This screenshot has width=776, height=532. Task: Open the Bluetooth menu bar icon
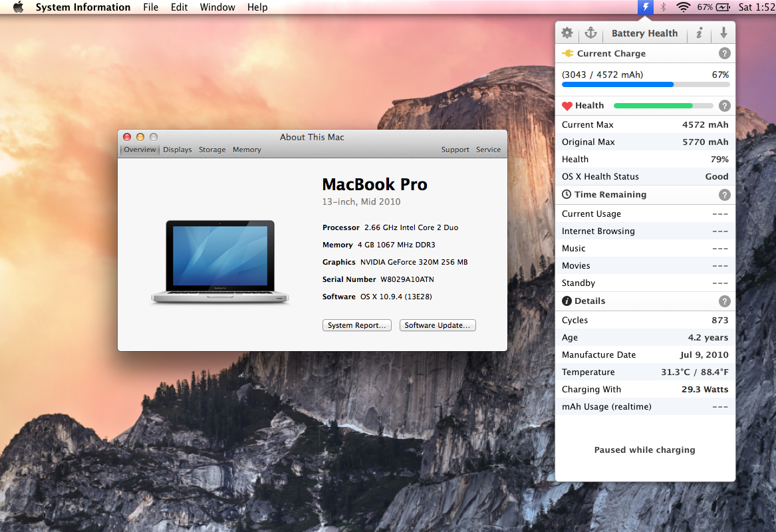point(664,7)
